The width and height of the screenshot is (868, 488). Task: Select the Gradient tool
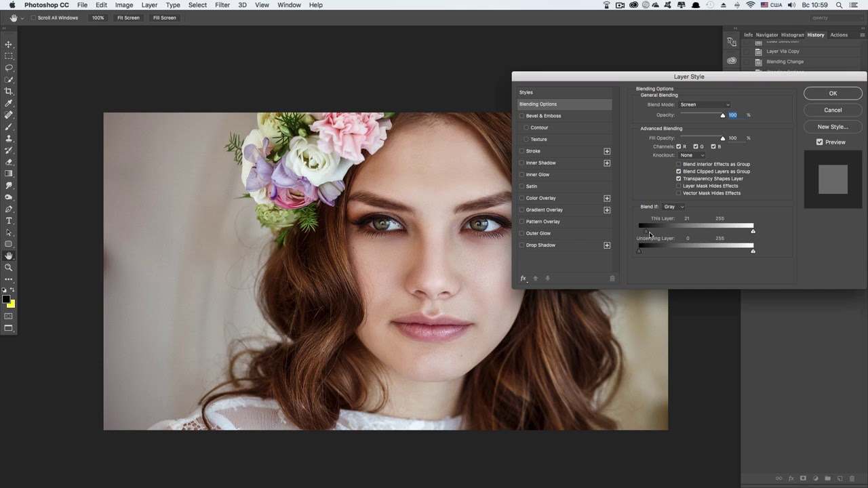pos(9,174)
